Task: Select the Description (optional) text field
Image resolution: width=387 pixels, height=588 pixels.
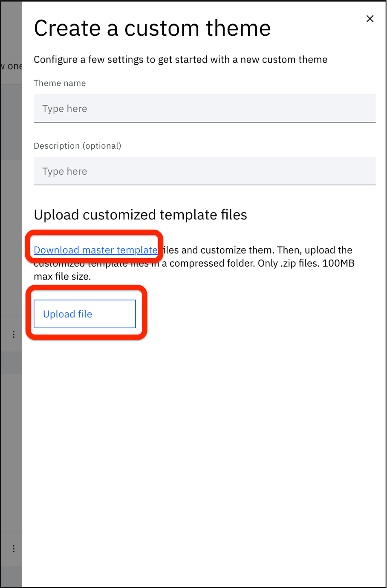Action: [x=205, y=171]
